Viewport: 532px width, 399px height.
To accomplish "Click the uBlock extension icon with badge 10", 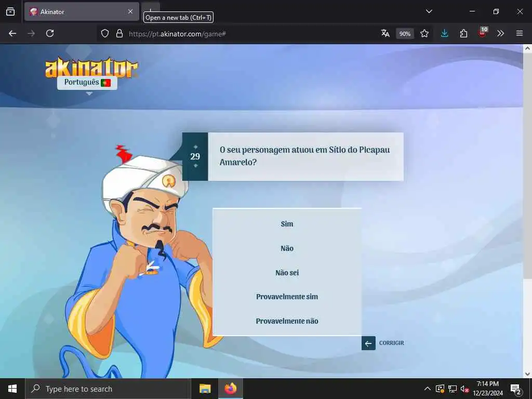I will click(x=483, y=33).
